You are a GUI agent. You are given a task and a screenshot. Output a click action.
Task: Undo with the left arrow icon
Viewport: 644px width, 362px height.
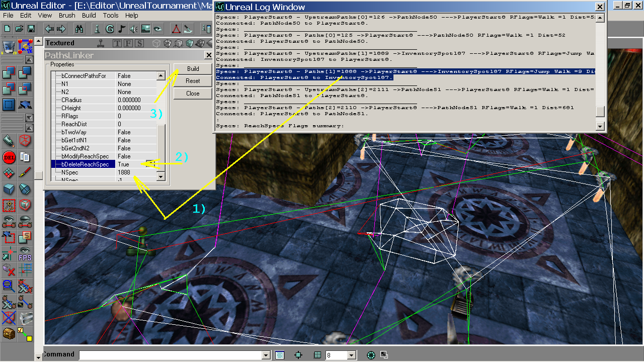click(x=49, y=29)
